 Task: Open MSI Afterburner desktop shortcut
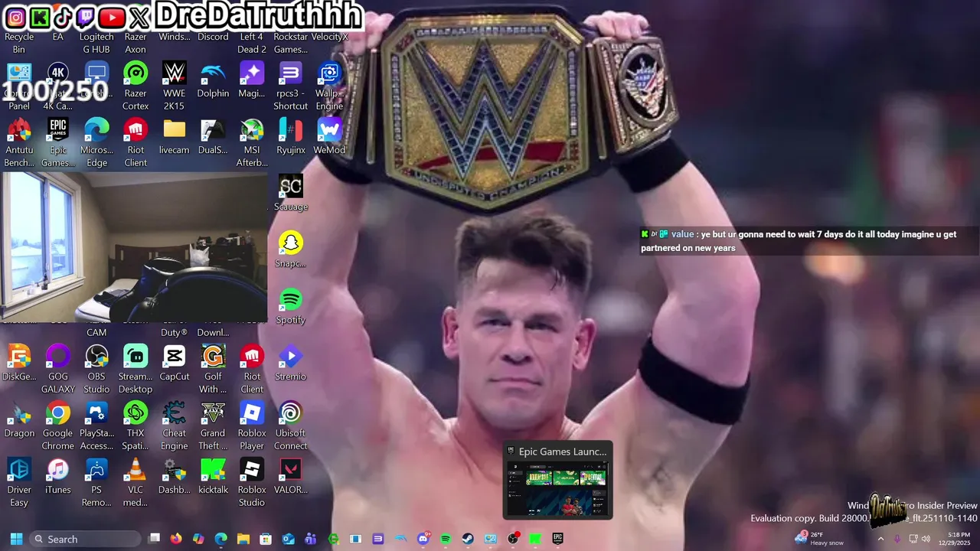click(252, 142)
